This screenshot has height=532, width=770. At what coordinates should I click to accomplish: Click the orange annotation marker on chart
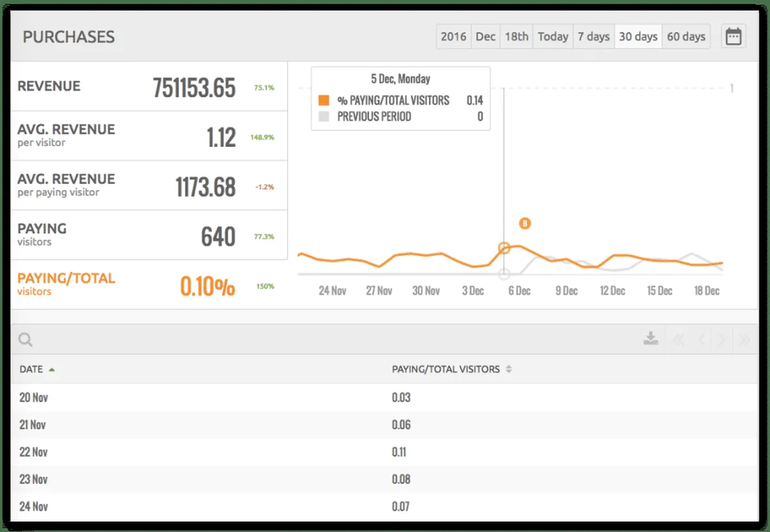525,223
